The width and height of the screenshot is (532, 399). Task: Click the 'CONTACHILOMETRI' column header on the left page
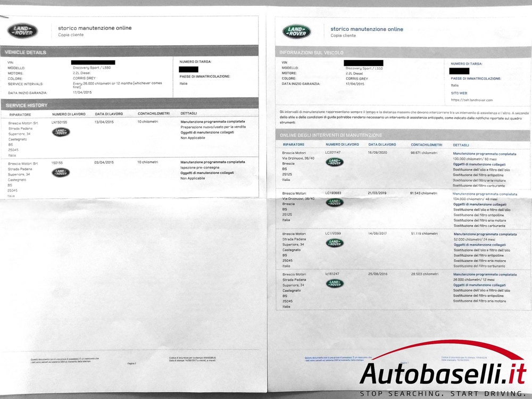point(154,113)
